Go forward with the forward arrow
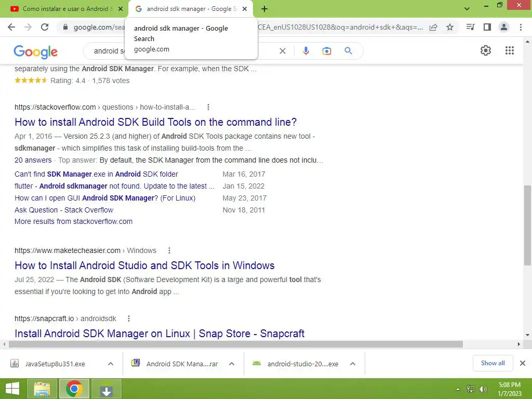Screen dimensions: 532x399 tap(28, 27)
